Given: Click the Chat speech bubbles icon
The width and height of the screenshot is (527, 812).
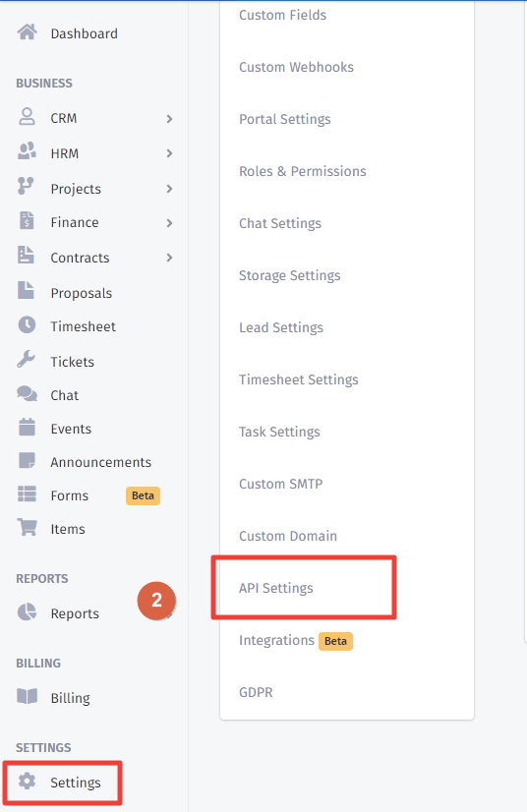Looking at the screenshot, I should pos(27,394).
